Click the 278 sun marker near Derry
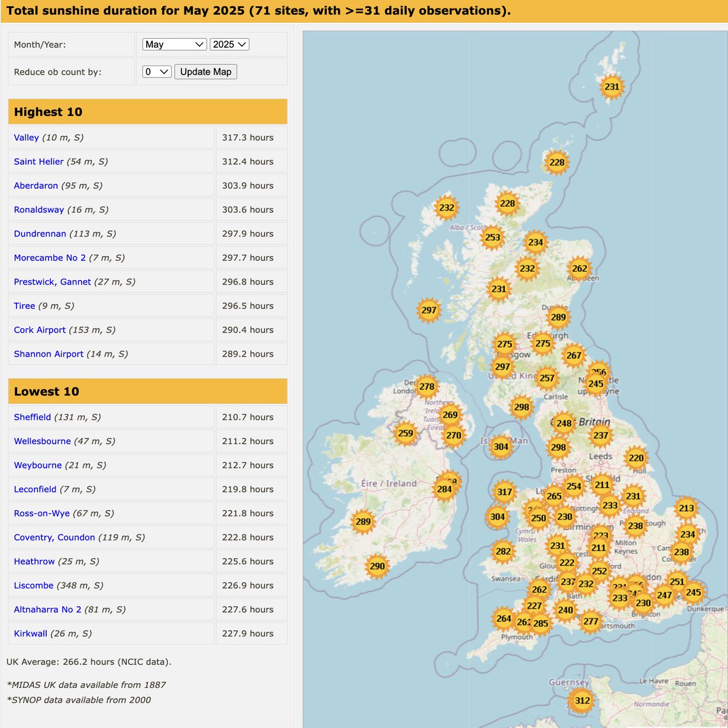This screenshot has height=728, width=728. [427, 386]
